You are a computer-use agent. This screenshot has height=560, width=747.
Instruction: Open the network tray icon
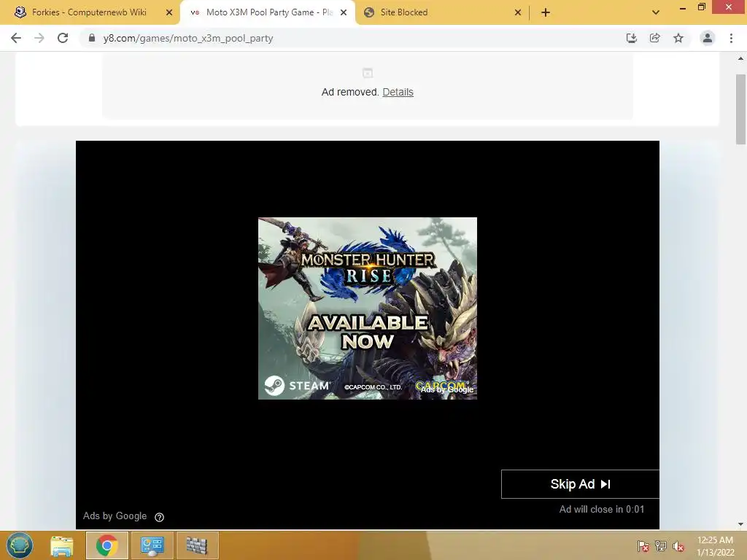pyautogui.click(x=661, y=547)
